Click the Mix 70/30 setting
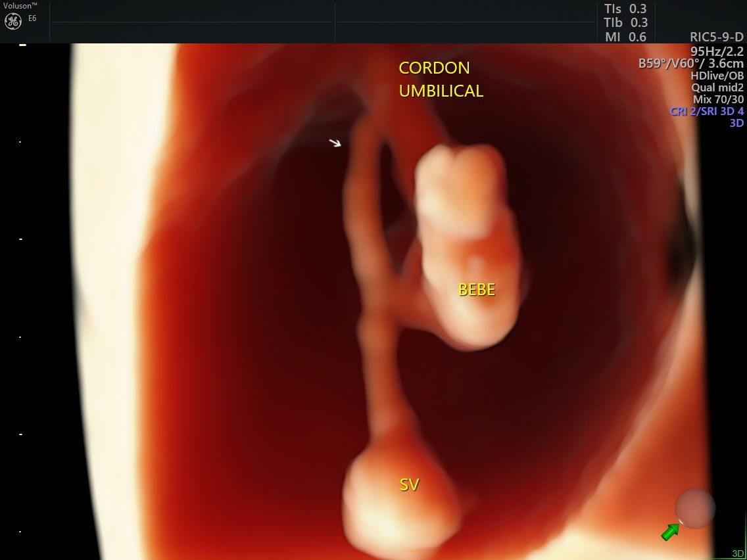This screenshot has width=747, height=560. pyautogui.click(x=718, y=99)
